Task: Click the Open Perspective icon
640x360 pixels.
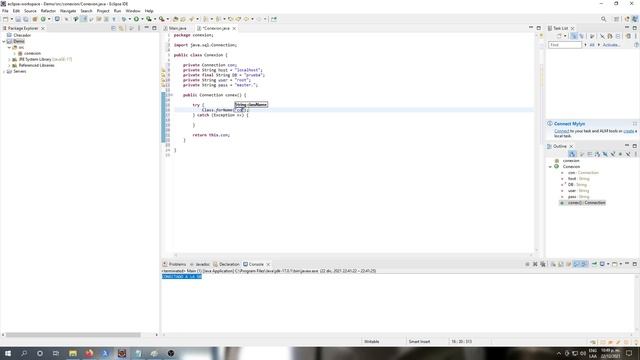Action: pos(616,19)
